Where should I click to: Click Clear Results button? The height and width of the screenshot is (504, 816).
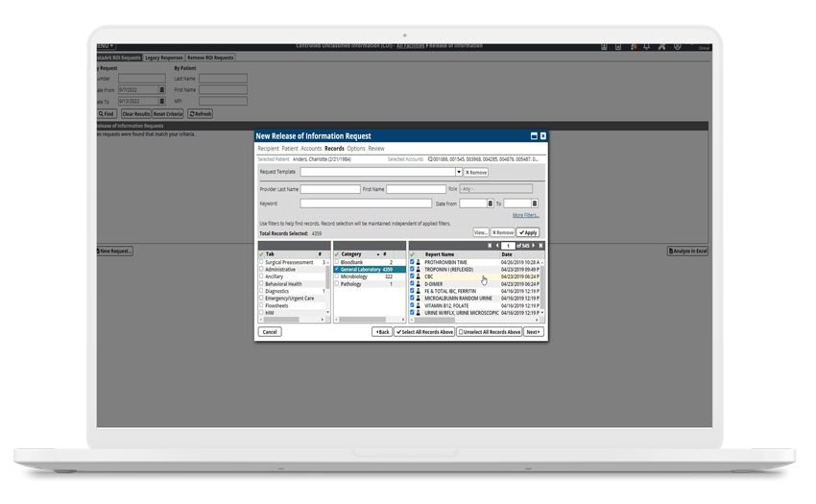point(135,114)
